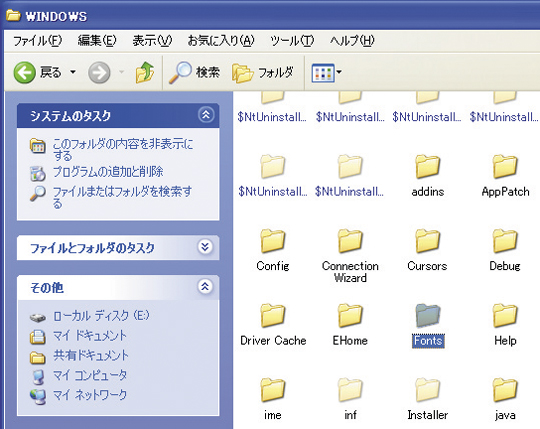Screen dimensions: 540x429
Task: Collapse the システムのタスク panel
Action: pos(206,115)
